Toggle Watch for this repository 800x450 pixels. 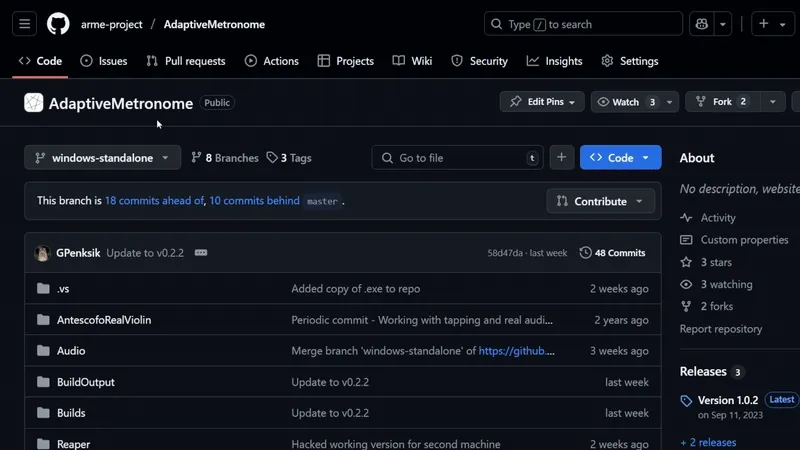point(617,102)
